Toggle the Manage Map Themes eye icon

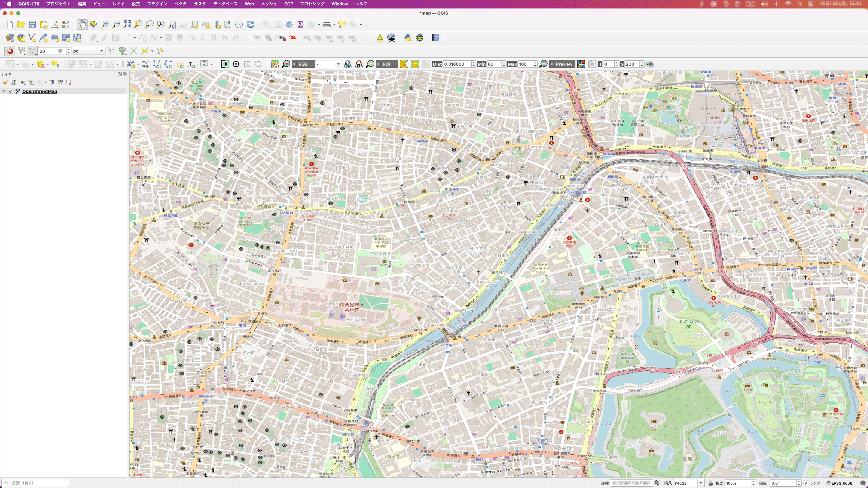[x=22, y=82]
